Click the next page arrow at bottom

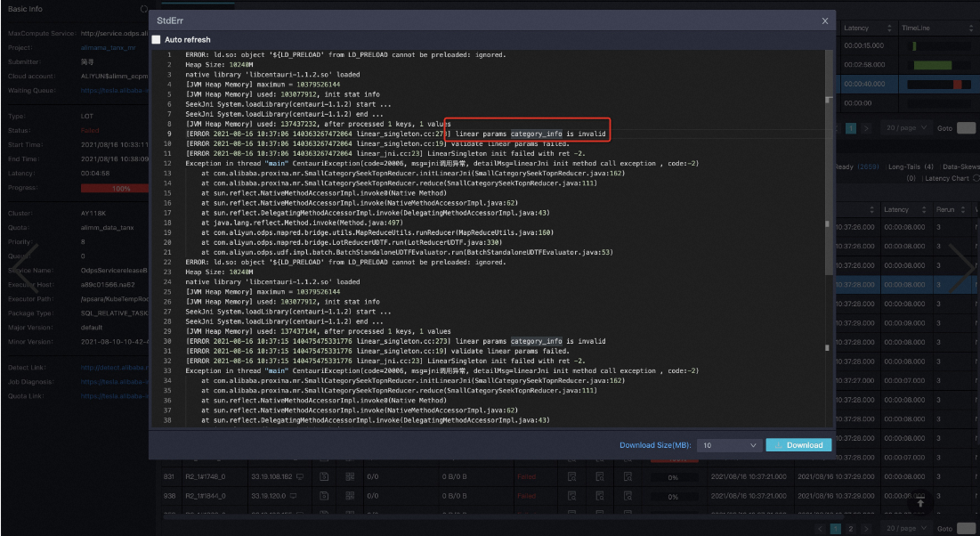pos(865,529)
